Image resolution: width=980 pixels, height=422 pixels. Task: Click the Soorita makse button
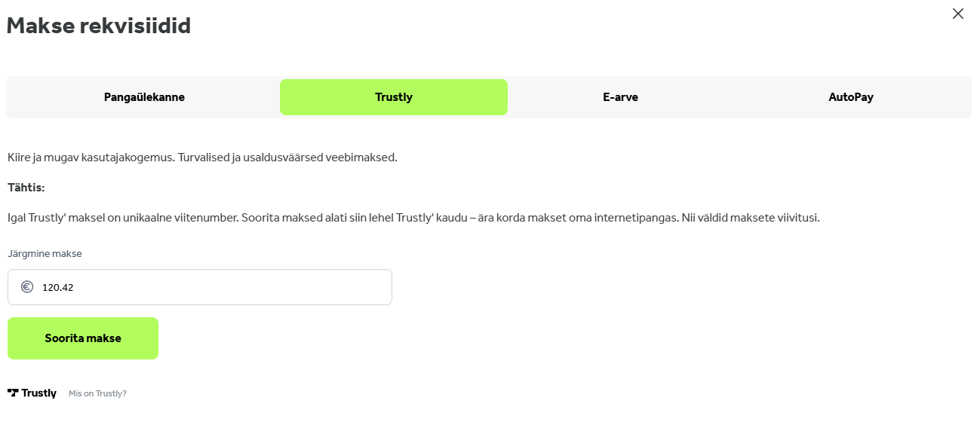click(83, 338)
